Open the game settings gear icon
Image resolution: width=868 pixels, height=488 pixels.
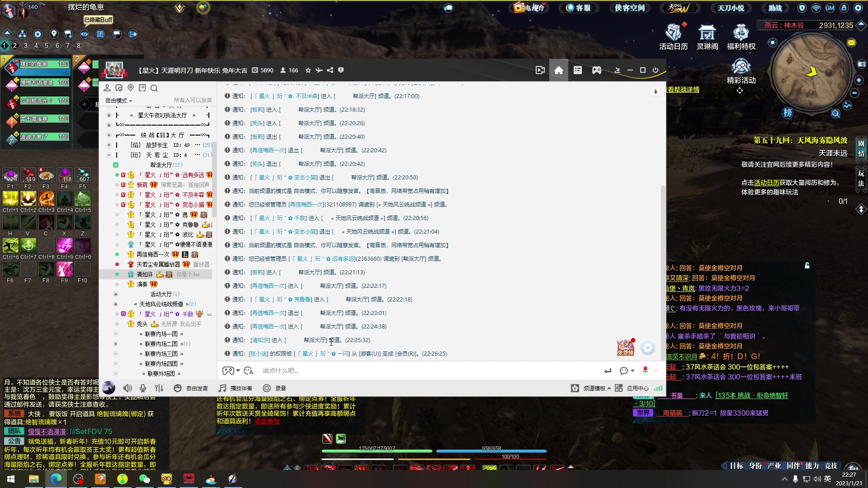pos(858,8)
